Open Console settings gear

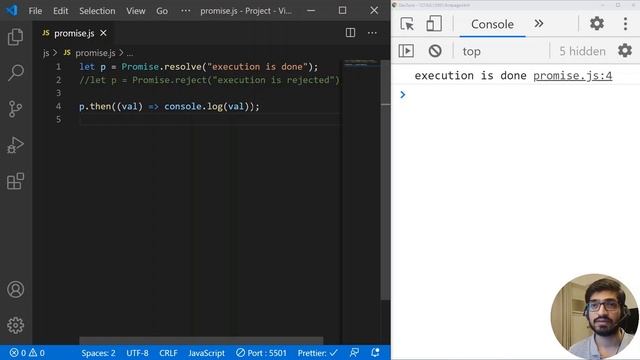pyautogui.click(x=625, y=51)
